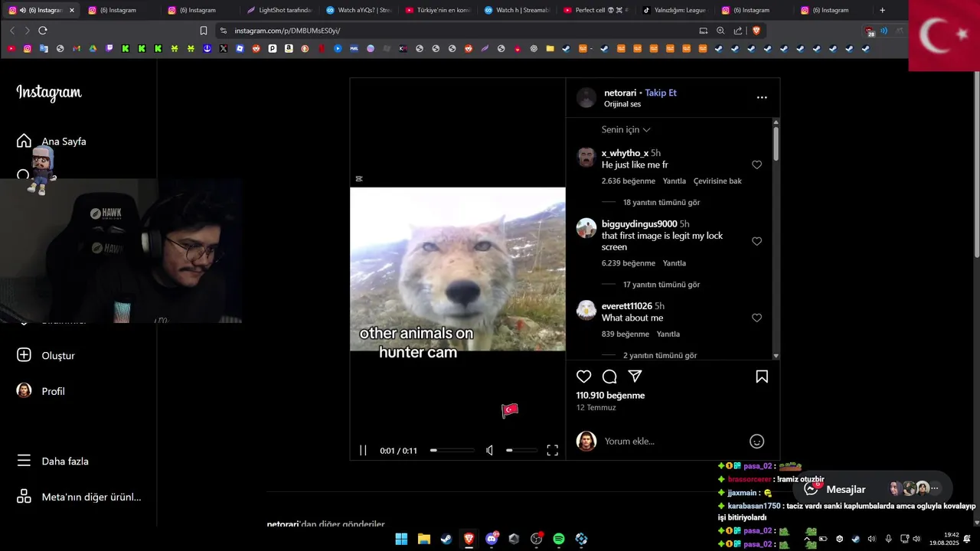This screenshot has height=551, width=980.
Task: Open the comment bubble icon under the video
Action: tap(609, 377)
